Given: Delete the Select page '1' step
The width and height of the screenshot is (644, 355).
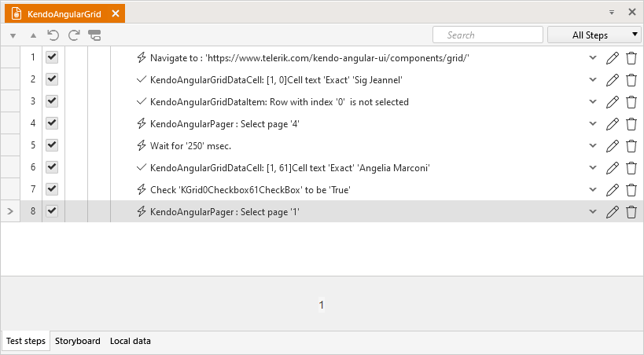Looking at the screenshot, I should (x=631, y=212).
